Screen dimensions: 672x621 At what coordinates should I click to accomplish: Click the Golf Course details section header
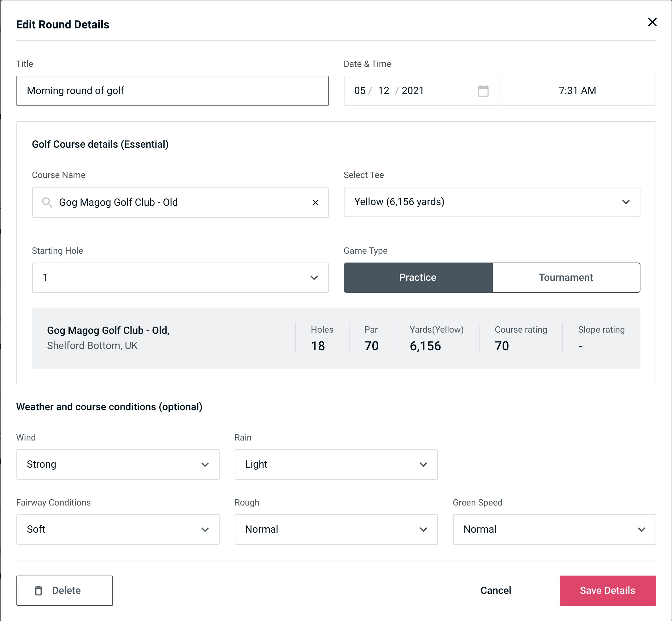(x=100, y=144)
